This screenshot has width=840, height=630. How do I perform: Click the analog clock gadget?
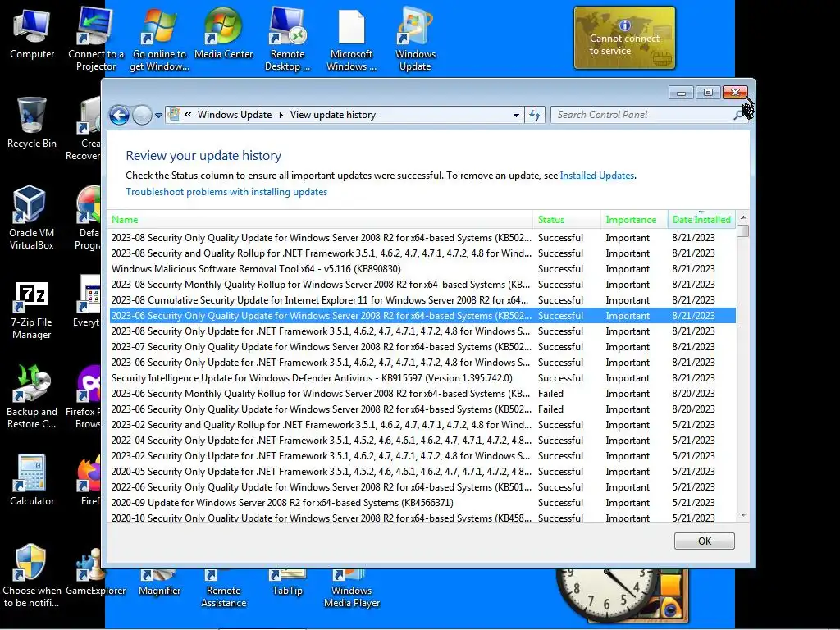pos(607,594)
